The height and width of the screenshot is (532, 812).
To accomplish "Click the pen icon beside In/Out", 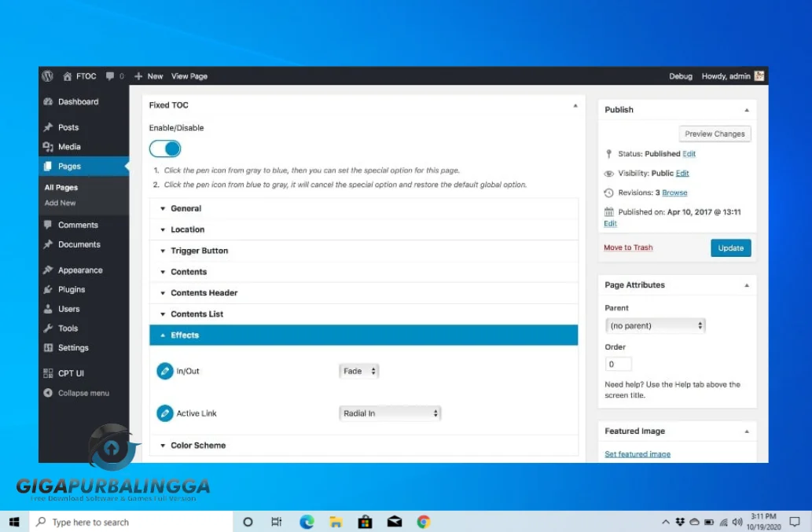I will pos(164,371).
